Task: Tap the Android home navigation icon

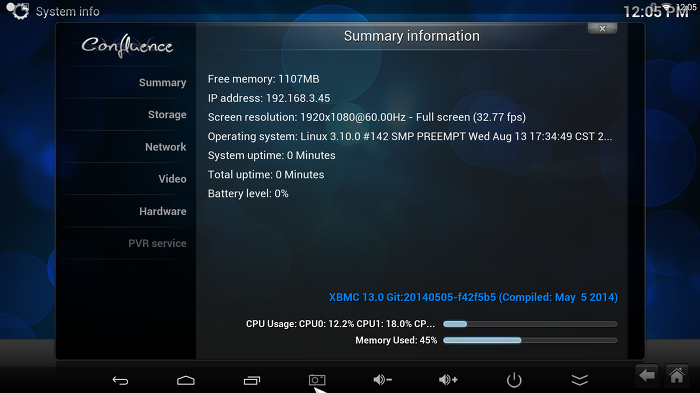Action: point(186,380)
